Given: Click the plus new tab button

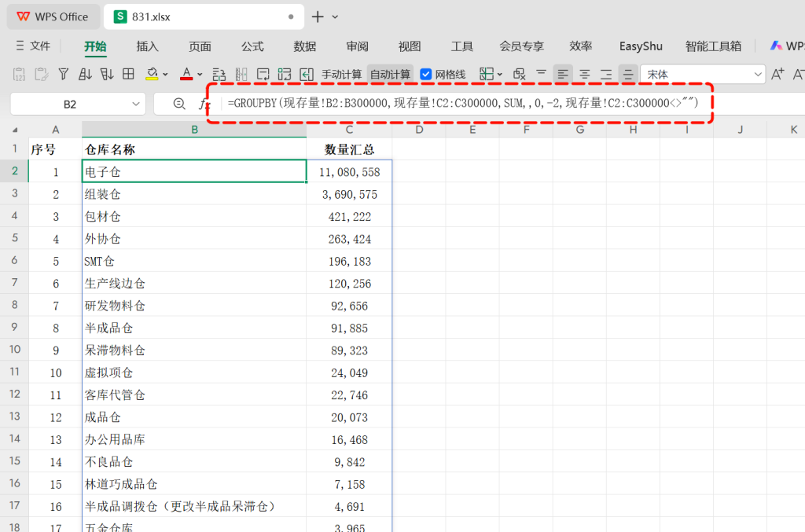Looking at the screenshot, I should (318, 17).
